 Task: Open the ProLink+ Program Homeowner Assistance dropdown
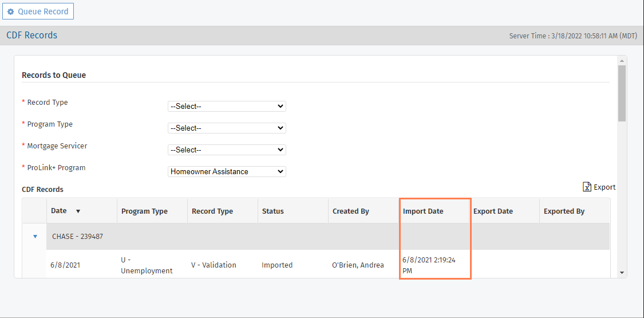(227, 171)
